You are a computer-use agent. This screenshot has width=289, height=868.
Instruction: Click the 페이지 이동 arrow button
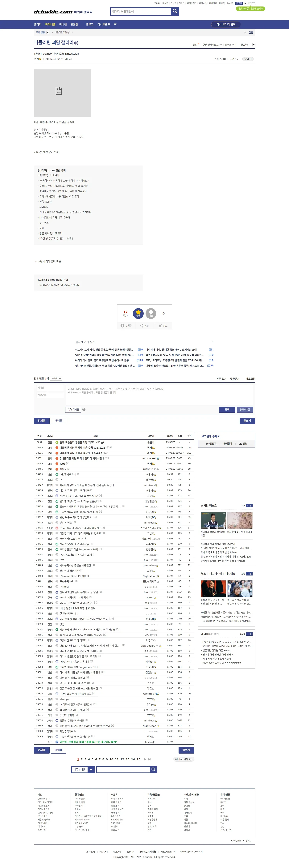pyautogui.click(x=184, y=759)
